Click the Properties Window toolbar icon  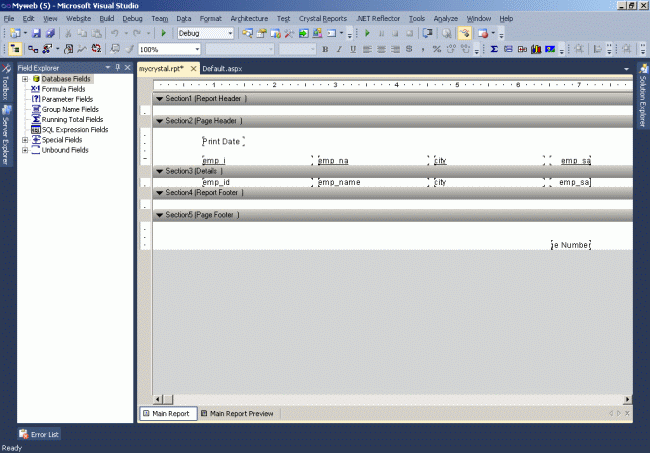coord(262,33)
